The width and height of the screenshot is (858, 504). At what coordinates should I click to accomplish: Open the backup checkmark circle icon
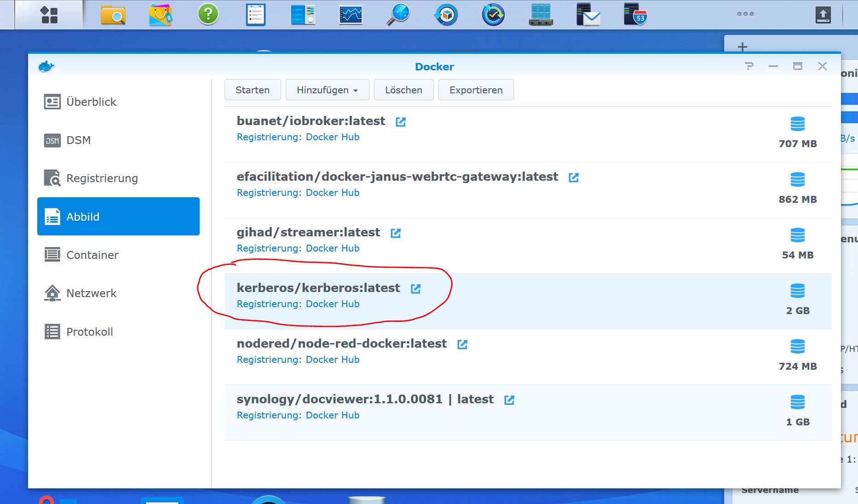tap(493, 15)
